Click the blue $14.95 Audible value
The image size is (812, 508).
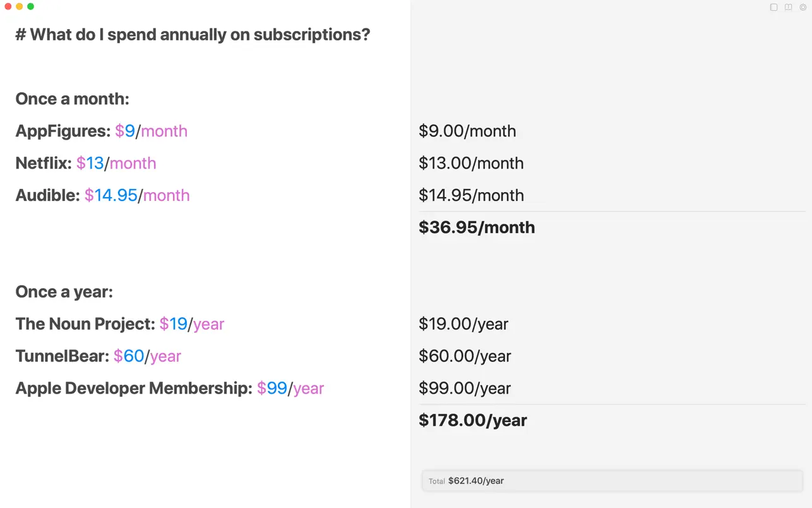(111, 195)
